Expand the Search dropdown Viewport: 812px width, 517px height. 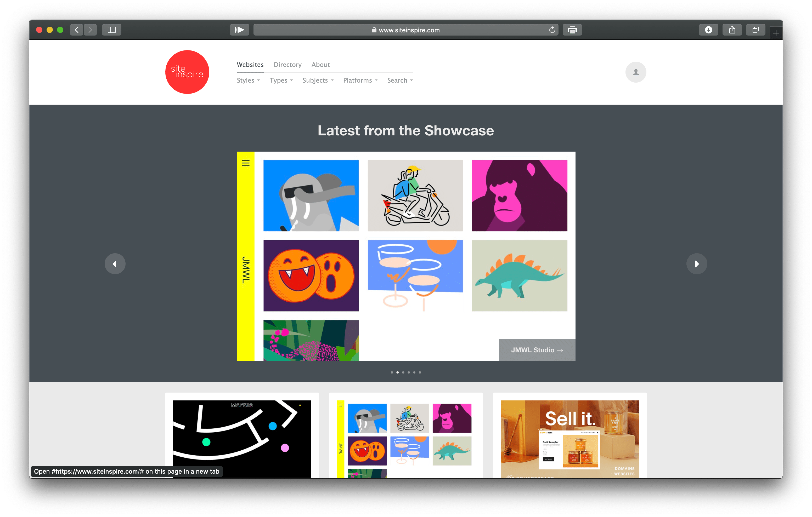[400, 80]
